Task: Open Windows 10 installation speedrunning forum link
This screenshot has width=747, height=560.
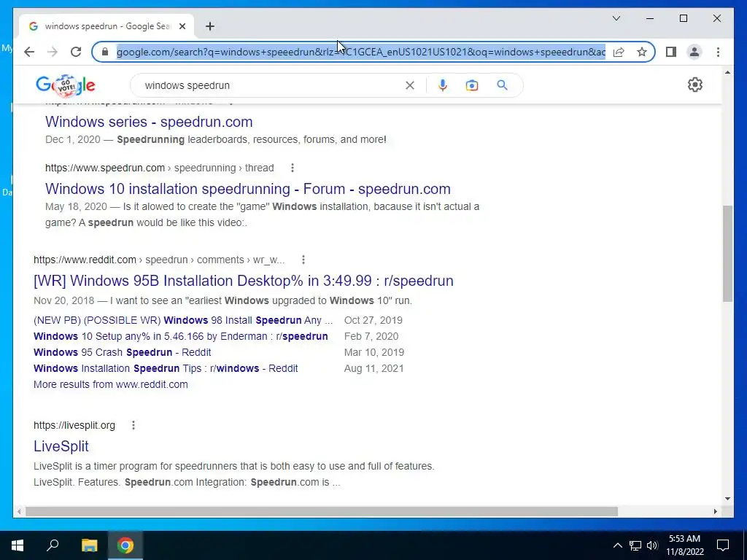Action: [248, 189]
